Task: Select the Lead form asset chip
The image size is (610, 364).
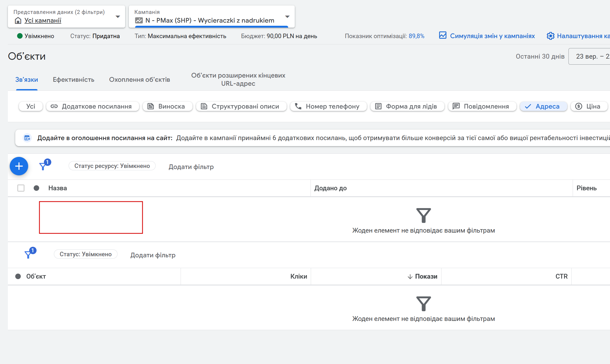Action: 407,106
